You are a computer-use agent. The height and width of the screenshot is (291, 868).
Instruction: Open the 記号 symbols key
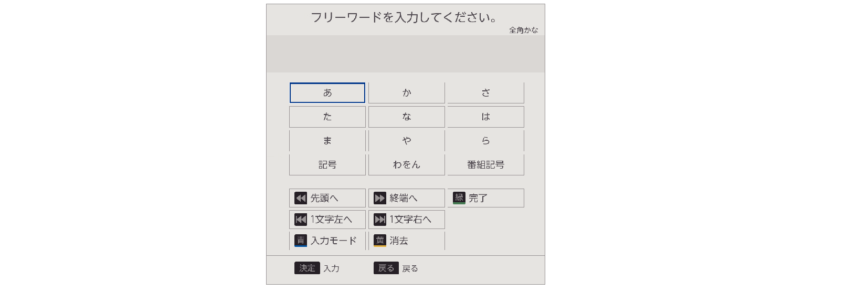click(327, 165)
